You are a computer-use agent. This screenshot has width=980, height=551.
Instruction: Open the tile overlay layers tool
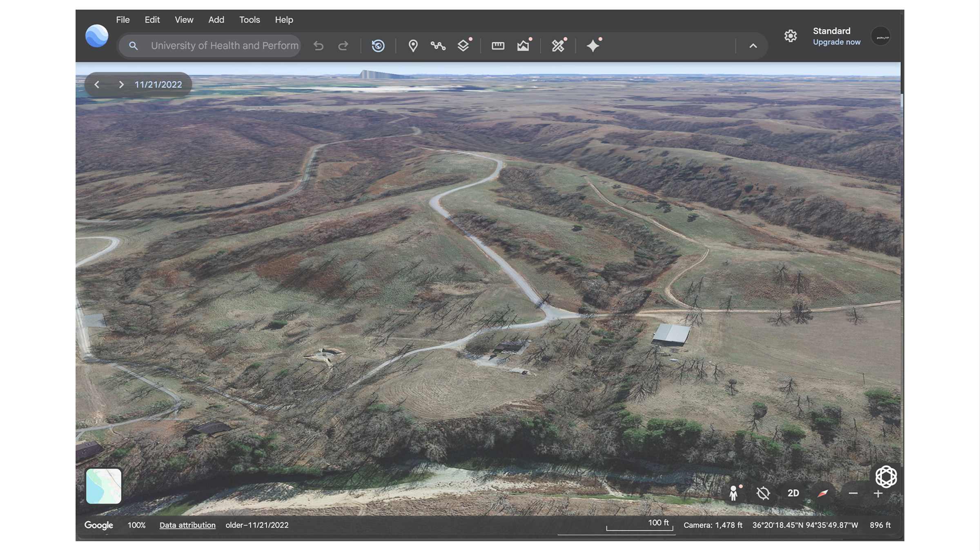point(463,45)
